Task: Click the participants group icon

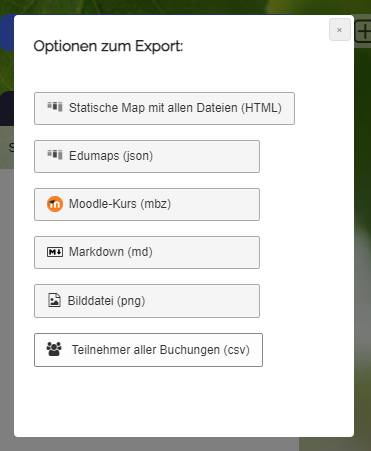Action: click(54, 349)
